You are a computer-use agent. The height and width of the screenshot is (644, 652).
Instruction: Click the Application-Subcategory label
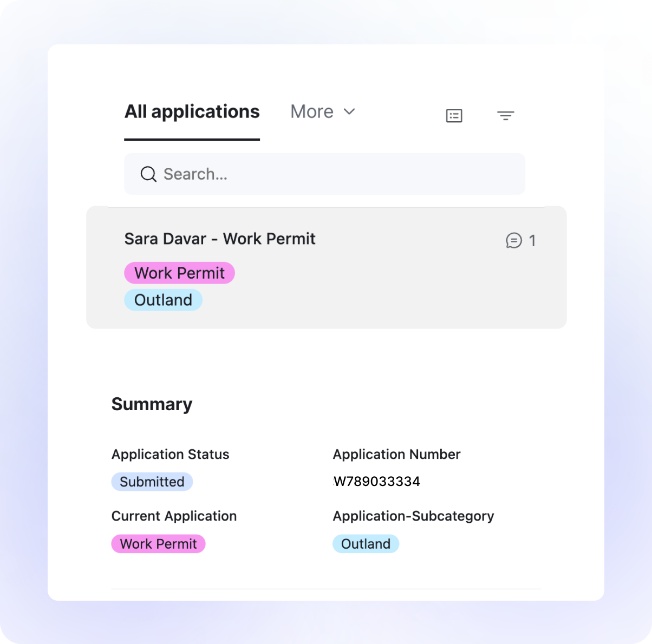pos(414,516)
